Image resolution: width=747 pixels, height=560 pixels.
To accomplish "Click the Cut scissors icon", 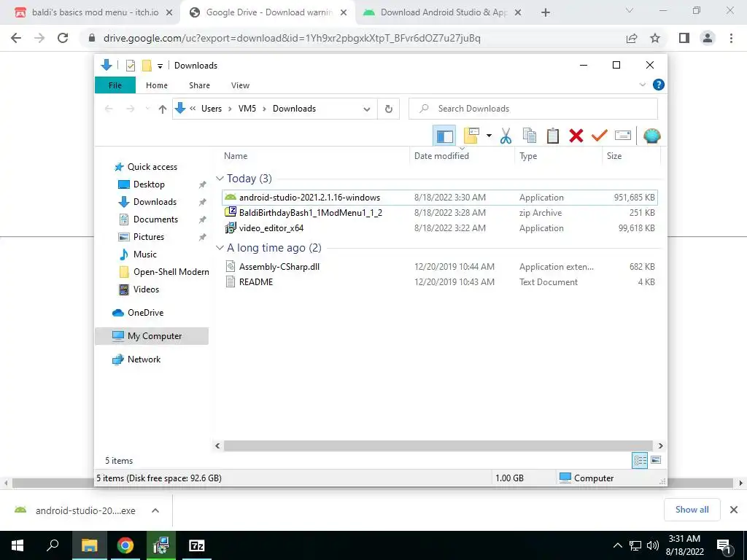I will (506, 136).
